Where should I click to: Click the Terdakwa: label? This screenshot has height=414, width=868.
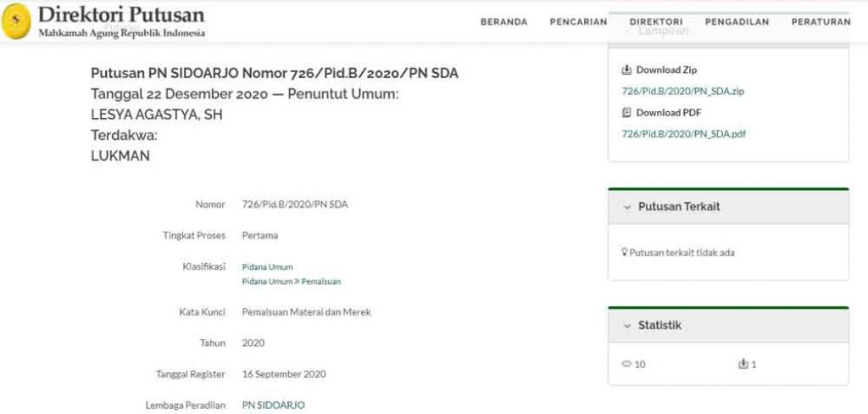[x=124, y=136]
